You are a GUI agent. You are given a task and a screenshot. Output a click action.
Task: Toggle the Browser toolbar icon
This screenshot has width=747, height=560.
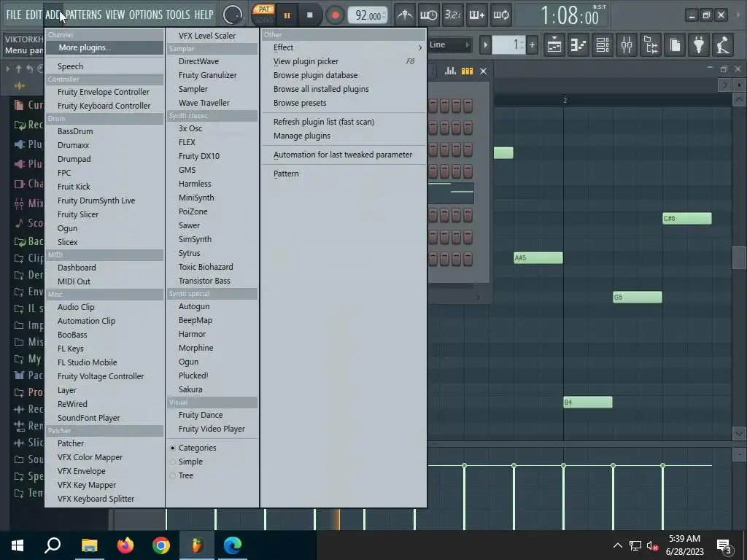coord(651,45)
